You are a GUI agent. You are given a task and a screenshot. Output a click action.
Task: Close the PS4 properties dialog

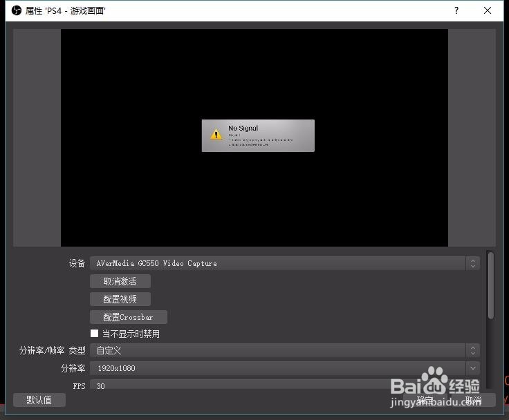pos(488,10)
